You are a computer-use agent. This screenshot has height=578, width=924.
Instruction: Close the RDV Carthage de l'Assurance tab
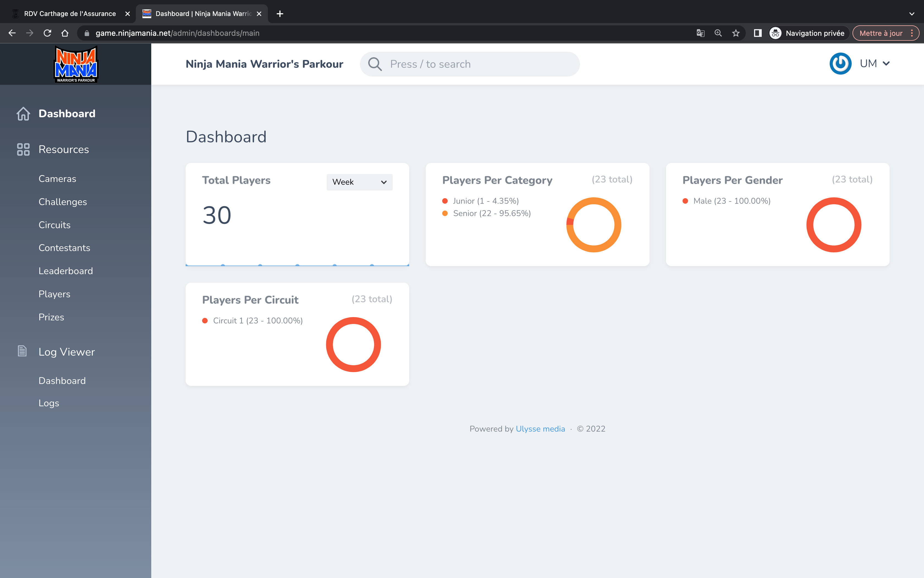128,14
